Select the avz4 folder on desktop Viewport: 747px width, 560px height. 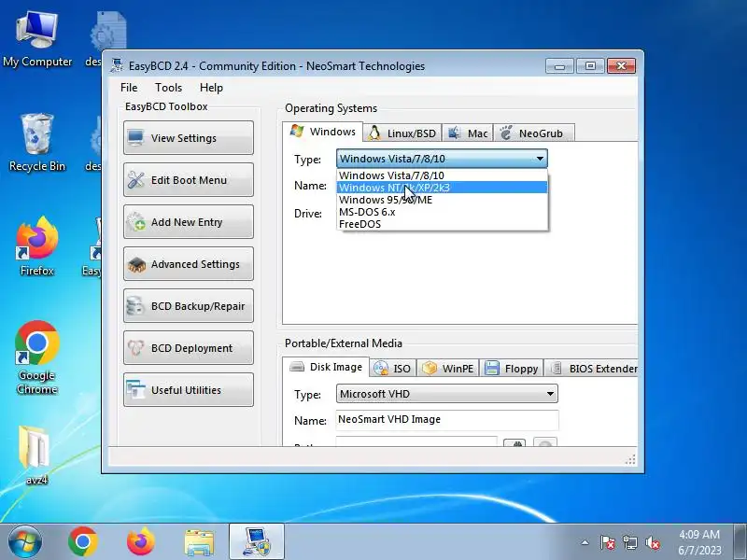pos(35,455)
